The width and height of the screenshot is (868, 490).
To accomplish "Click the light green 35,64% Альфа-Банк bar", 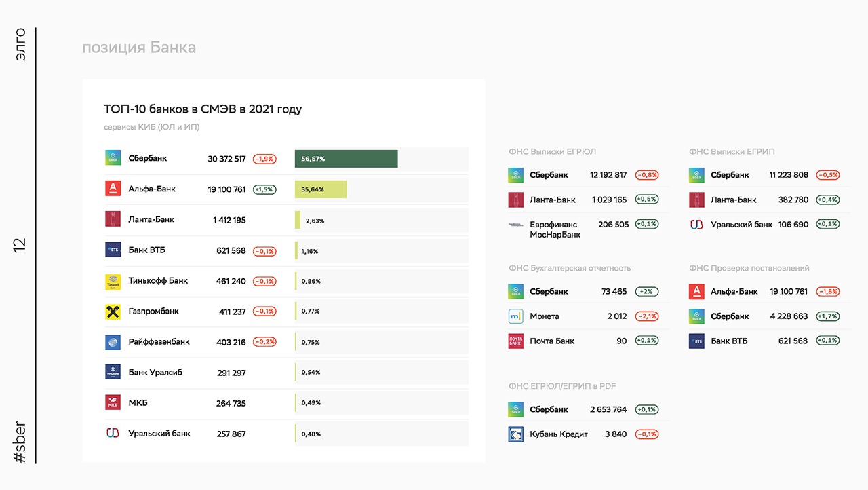I will coord(321,189).
